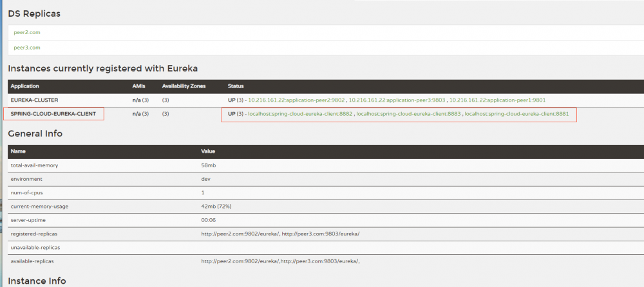This screenshot has height=287, width=644.
Task: Click the Value column header
Action: (x=208, y=151)
